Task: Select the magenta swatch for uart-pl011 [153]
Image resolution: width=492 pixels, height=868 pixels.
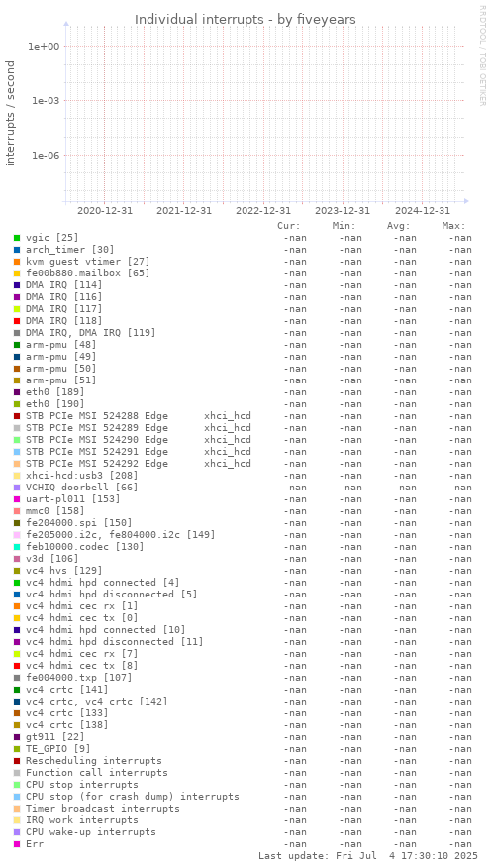Action: [17, 499]
